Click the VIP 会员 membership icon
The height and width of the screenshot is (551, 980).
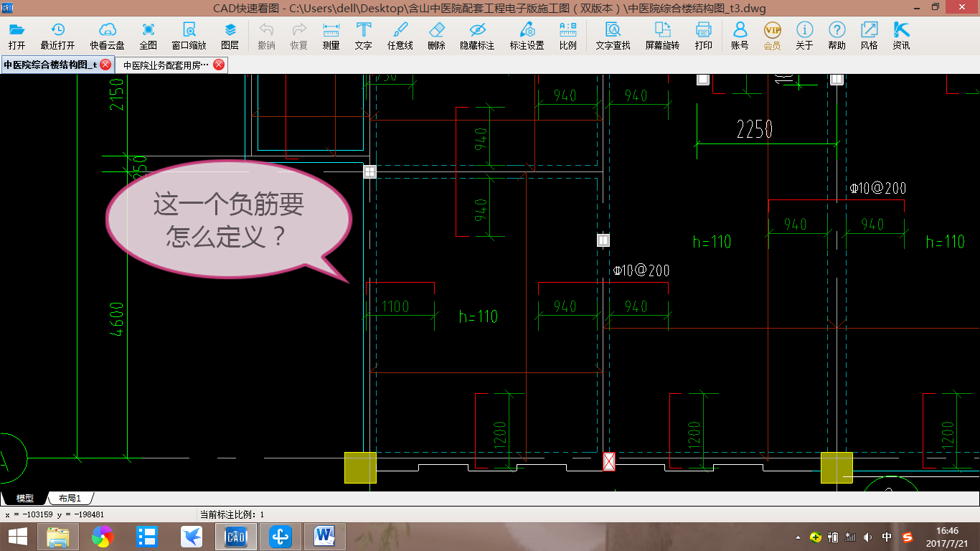(x=772, y=36)
